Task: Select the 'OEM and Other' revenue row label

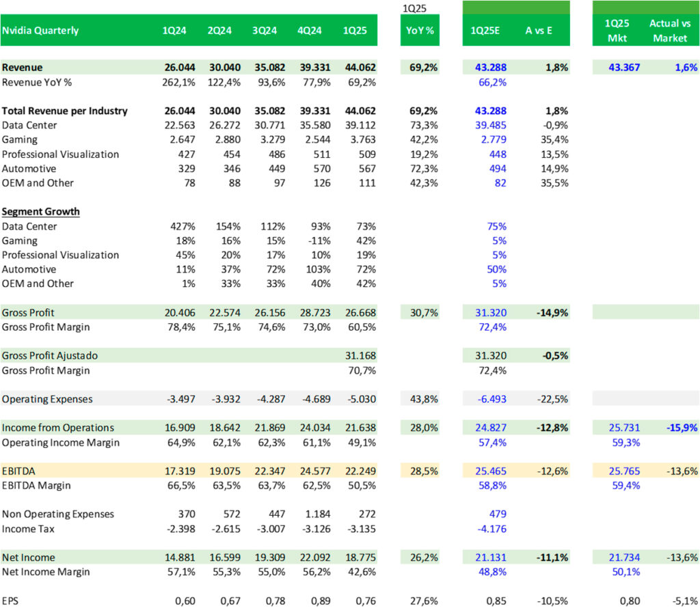Action: pyautogui.click(x=38, y=182)
